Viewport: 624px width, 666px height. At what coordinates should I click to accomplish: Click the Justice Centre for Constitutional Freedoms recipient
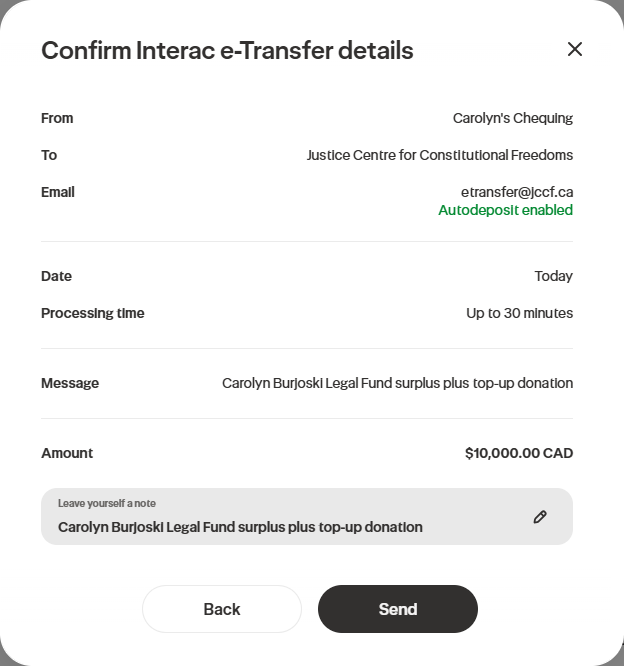tap(439, 155)
